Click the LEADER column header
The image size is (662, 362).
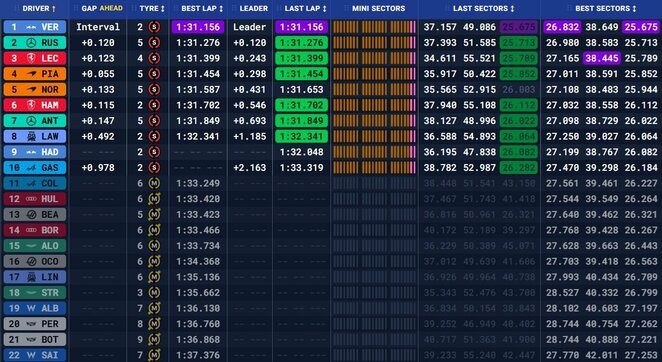coord(253,8)
